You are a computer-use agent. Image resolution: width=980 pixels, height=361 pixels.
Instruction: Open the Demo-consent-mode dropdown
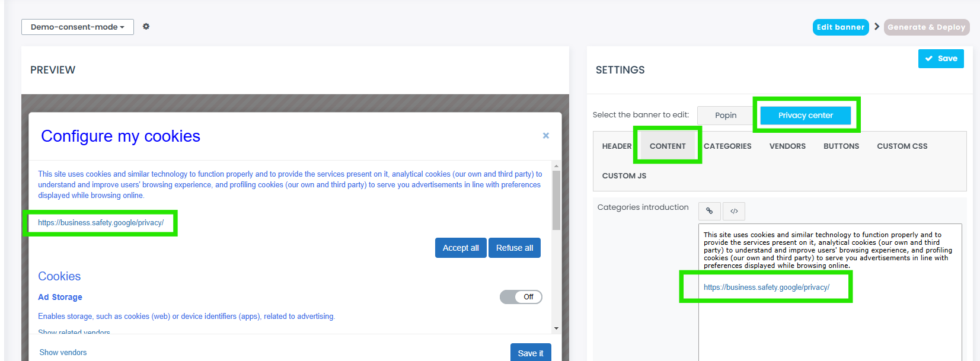point(77,27)
